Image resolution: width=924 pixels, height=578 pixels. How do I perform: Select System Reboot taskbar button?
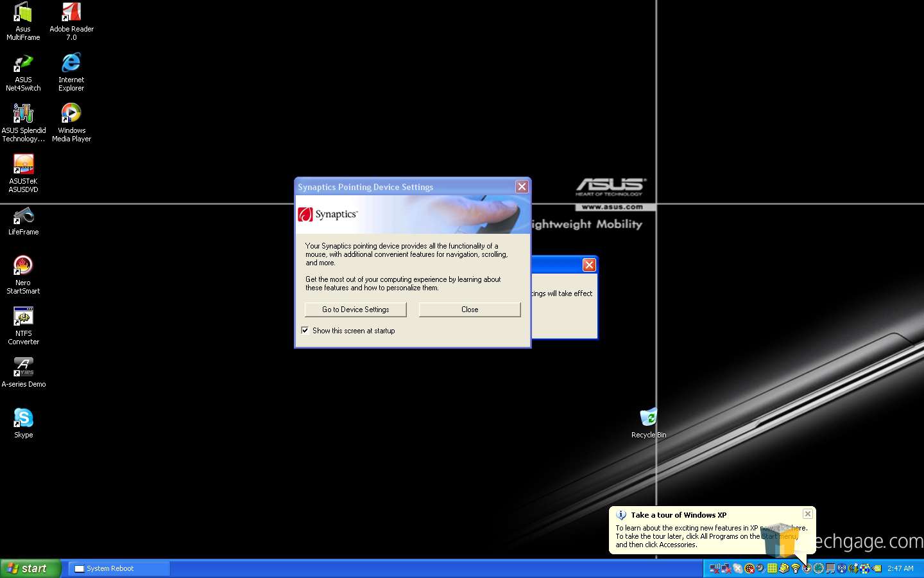click(x=119, y=568)
